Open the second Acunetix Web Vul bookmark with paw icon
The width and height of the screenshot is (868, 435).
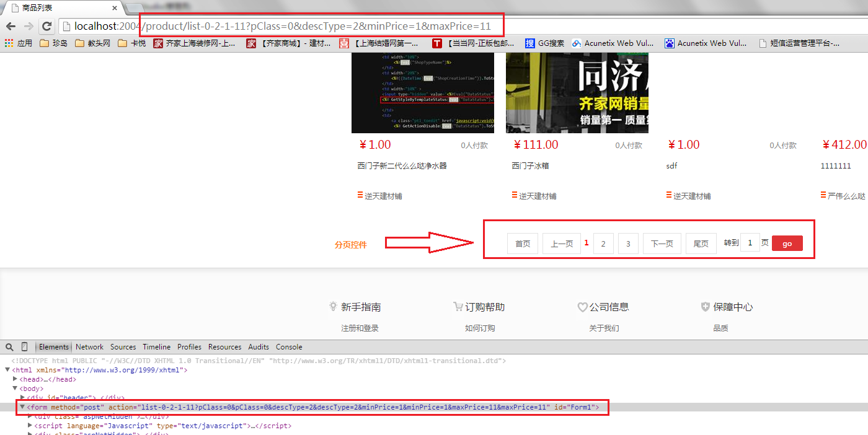[706, 43]
